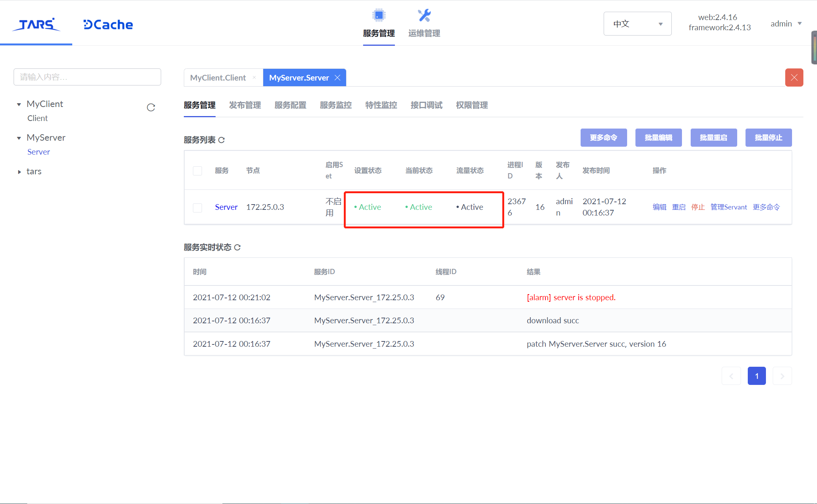Refresh the 服务列表 list
This screenshot has height=504, width=817.
(x=222, y=140)
